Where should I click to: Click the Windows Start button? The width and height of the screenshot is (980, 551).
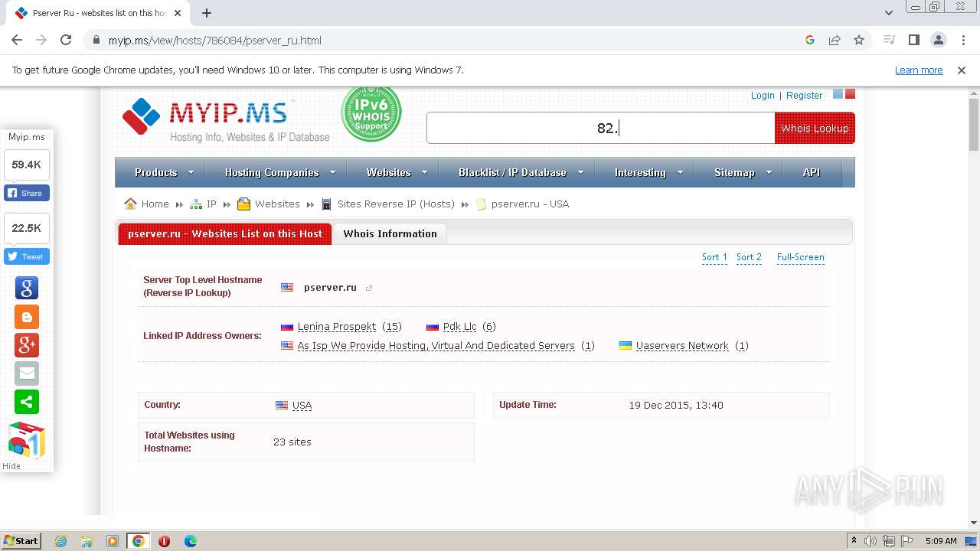(x=21, y=541)
